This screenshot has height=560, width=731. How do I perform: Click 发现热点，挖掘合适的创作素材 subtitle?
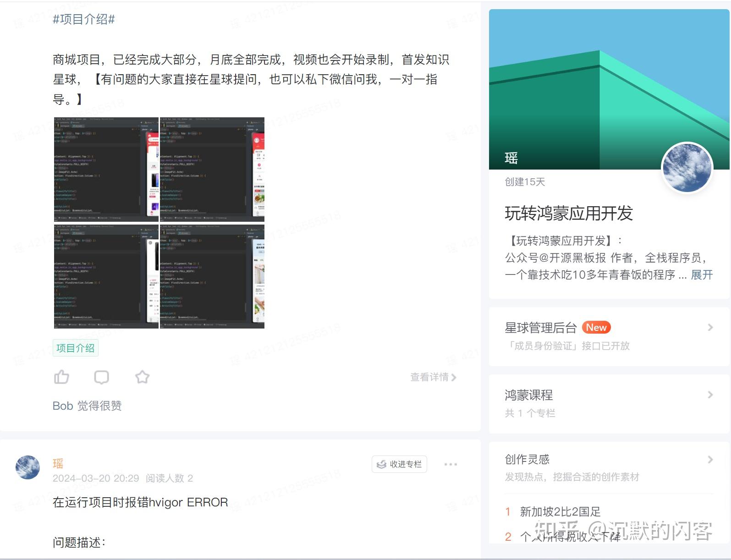coord(572,477)
